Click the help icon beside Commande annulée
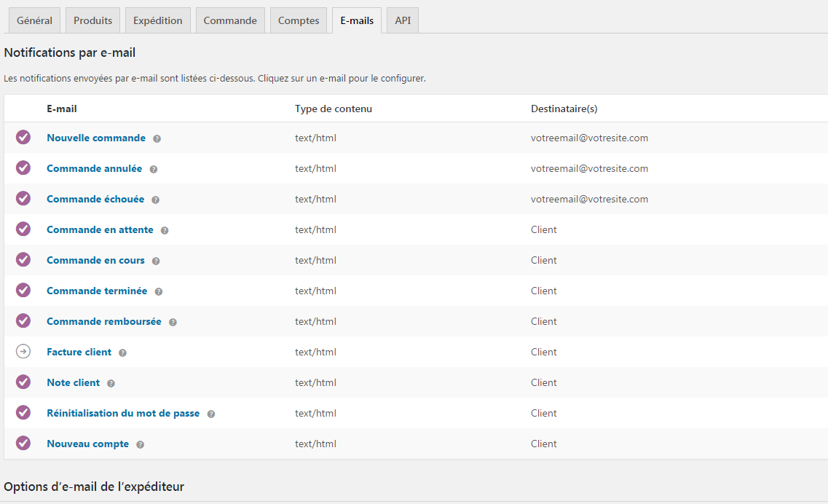 [x=152, y=168]
